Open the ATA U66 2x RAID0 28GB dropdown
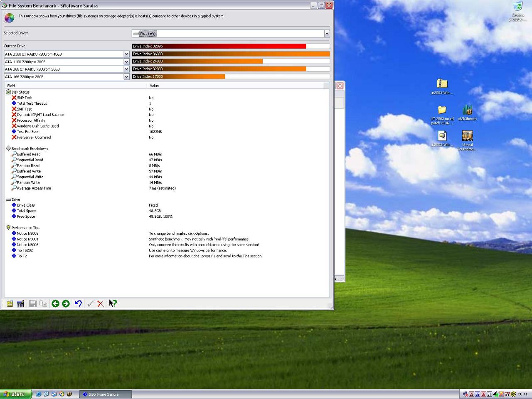 [126, 69]
